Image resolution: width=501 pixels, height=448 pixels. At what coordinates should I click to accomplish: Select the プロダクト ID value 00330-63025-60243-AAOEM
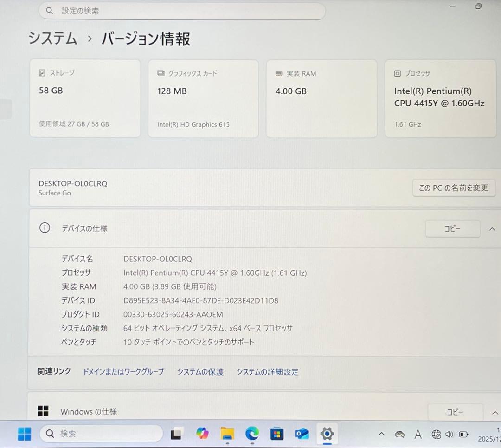pos(173,314)
